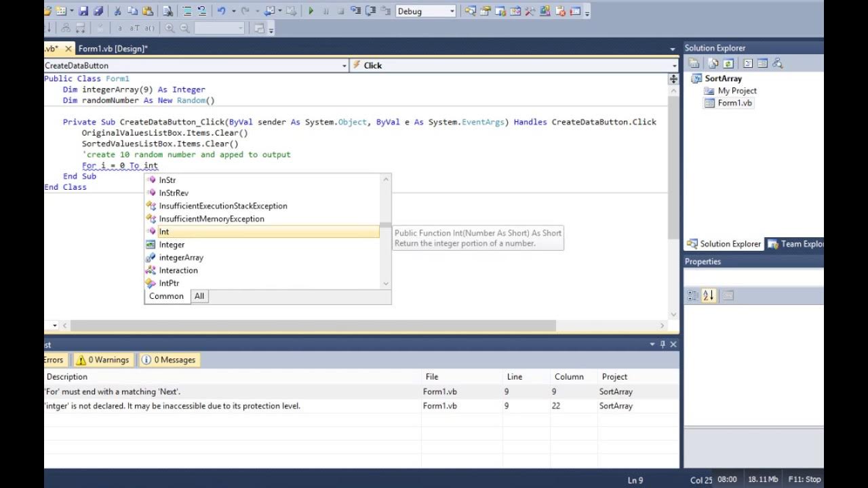Image resolution: width=868 pixels, height=488 pixels.
Task: Click the Stop Debugging square icon
Action: coord(340,12)
